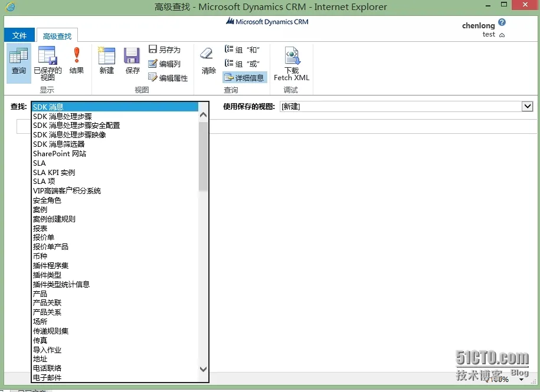Click the 结果 (Results) exclamation icon
This screenshot has height=392, width=540.
[x=77, y=61]
